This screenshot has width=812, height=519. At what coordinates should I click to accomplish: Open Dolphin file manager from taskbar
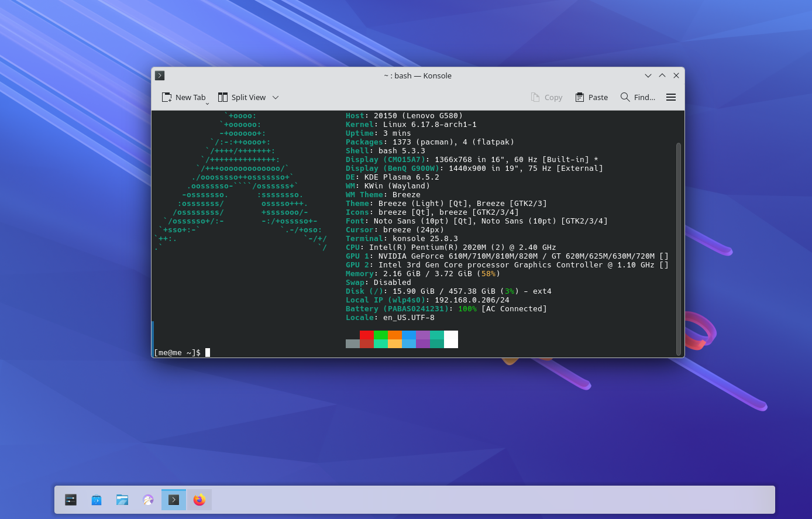[x=122, y=500]
